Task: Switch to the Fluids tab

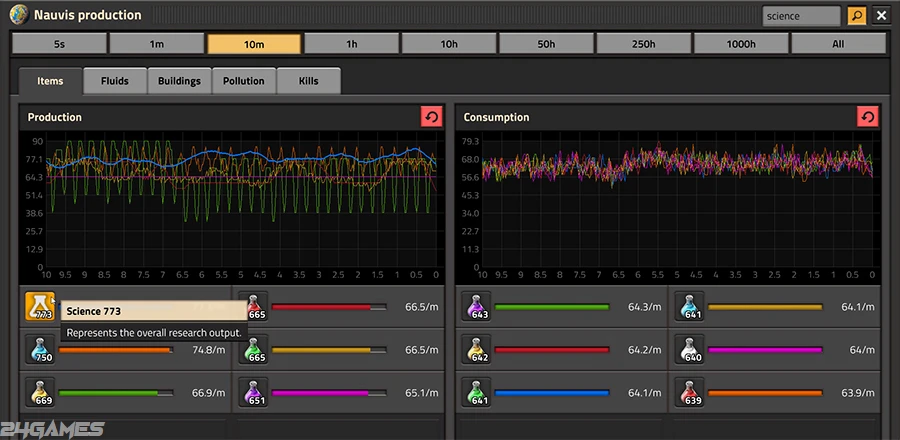Action: click(115, 81)
